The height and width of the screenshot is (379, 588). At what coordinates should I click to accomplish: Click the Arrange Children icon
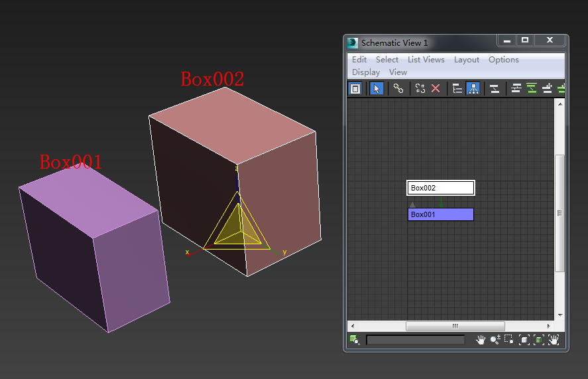[x=516, y=89]
